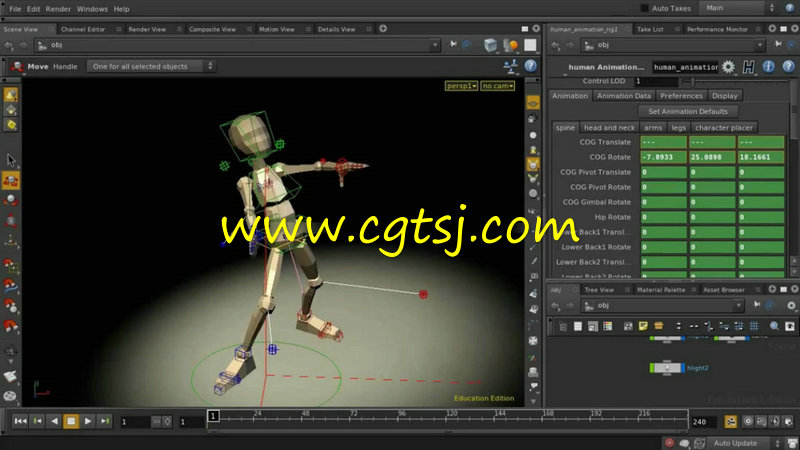The width and height of the screenshot is (800, 450).
Task: Toggle display flag on hlight2 node
Action: [x=683, y=368]
